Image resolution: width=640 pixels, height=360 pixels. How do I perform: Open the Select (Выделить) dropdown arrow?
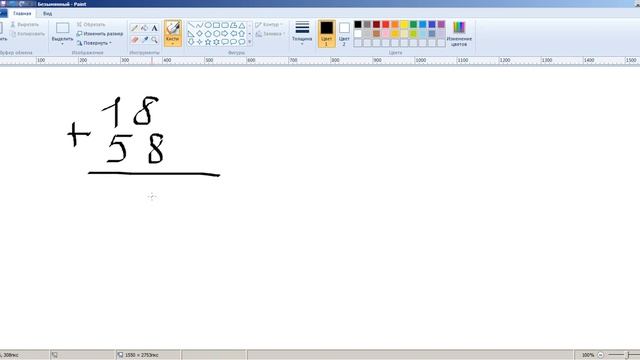(x=62, y=43)
